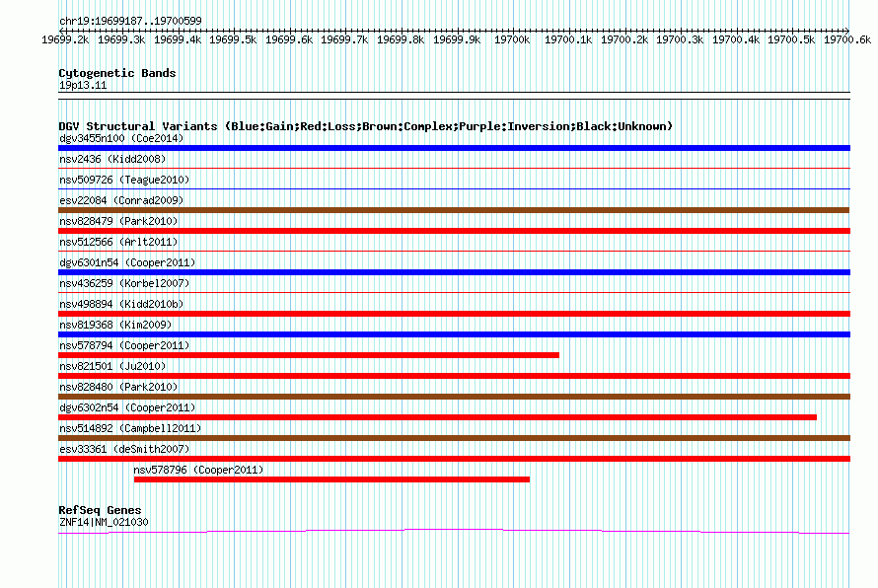The image size is (878, 588).
Task: Click the dgv6301n54 (Cooper2011) label
Action: pyautogui.click(x=127, y=262)
